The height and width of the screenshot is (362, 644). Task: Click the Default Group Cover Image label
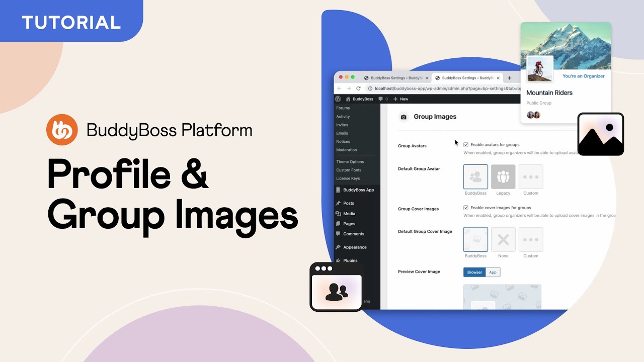point(425,232)
